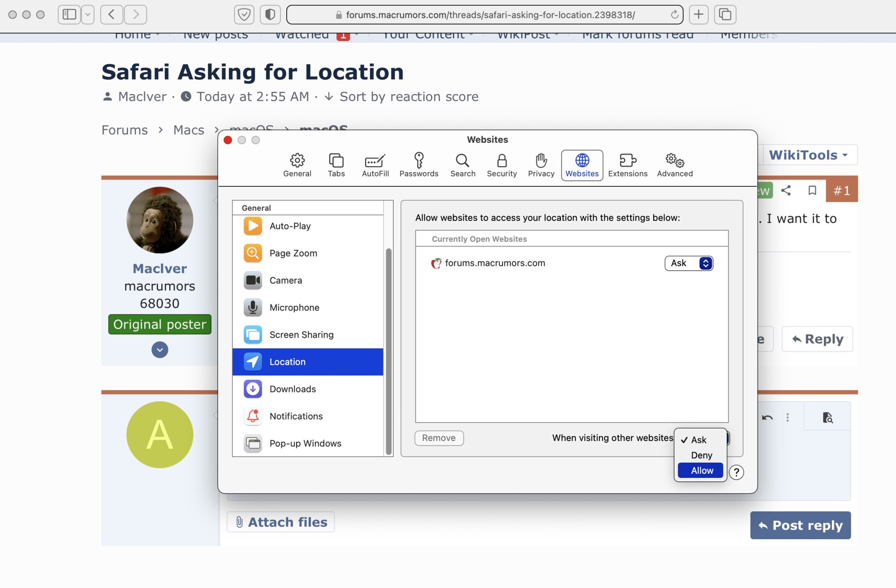
Task: Select Allow in the location menu
Action: point(702,470)
